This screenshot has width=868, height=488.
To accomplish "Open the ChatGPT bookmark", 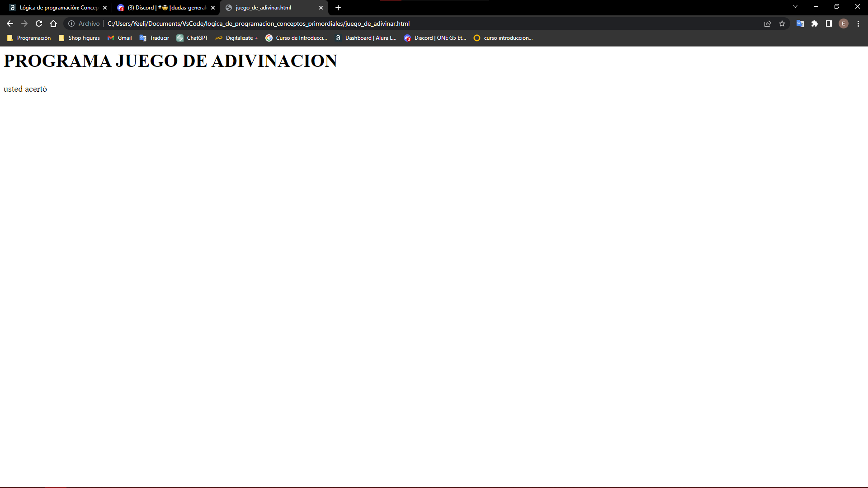I will pos(193,38).
